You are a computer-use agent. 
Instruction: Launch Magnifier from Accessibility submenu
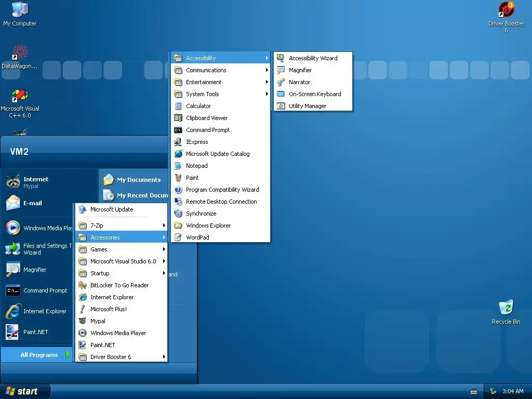coord(313,70)
